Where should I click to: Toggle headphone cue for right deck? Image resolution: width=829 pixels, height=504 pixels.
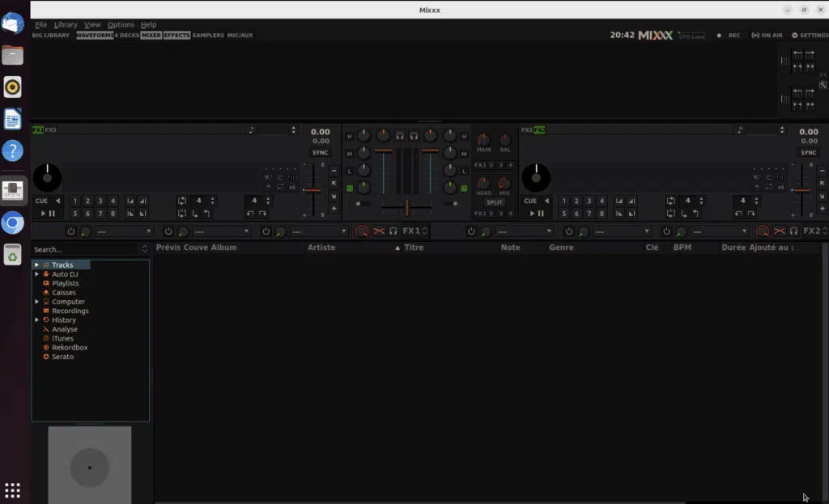[x=414, y=136]
